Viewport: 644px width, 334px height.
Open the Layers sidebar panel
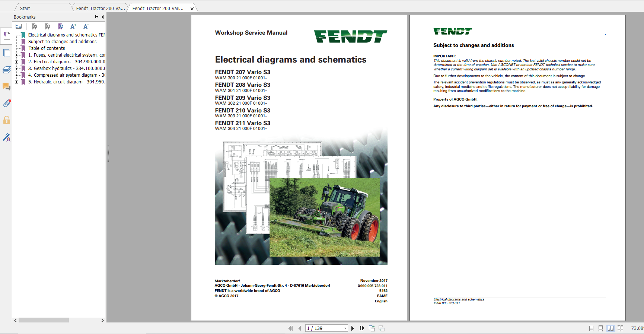click(x=6, y=70)
